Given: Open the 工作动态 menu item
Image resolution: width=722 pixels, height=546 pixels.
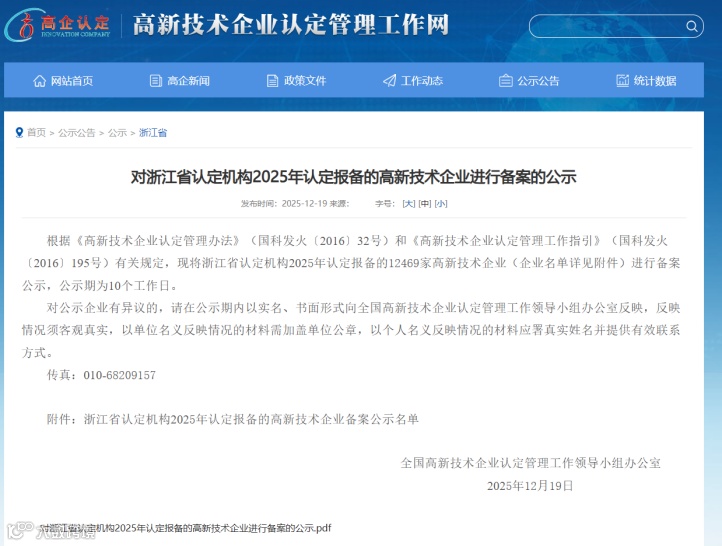Looking at the screenshot, I should [413, 81].
